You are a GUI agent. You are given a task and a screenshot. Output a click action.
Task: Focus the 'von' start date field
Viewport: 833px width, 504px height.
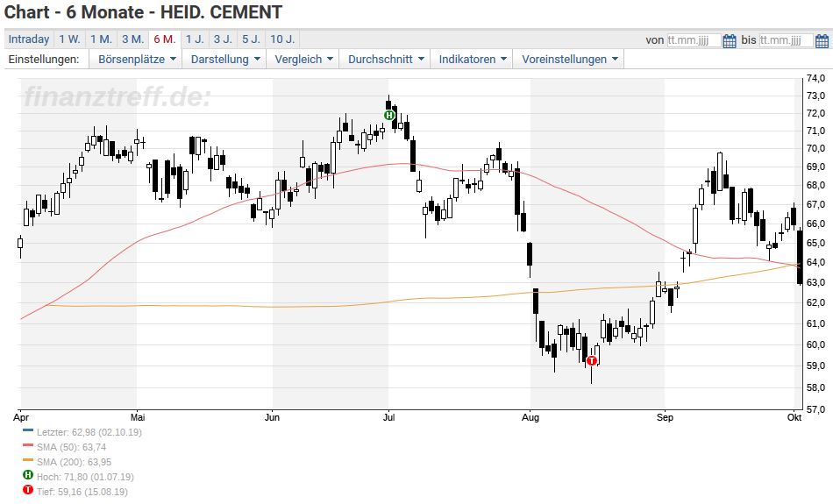[694, 40]
